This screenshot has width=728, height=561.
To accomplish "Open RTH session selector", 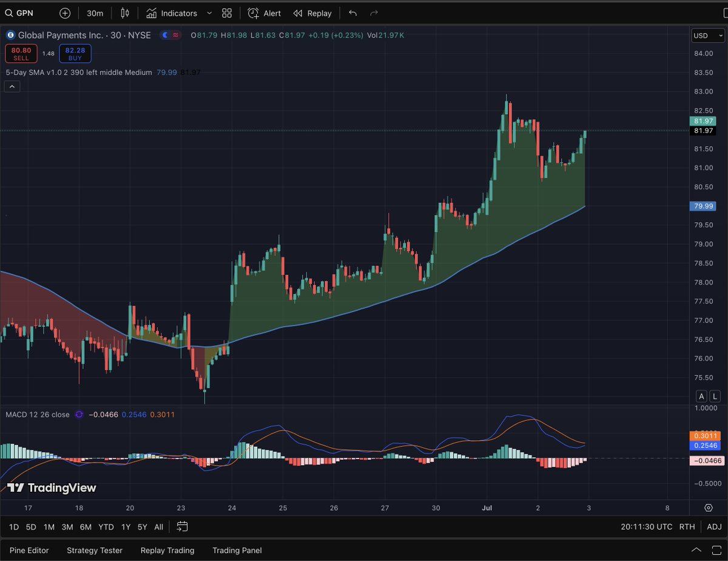I will coord(687,526).
